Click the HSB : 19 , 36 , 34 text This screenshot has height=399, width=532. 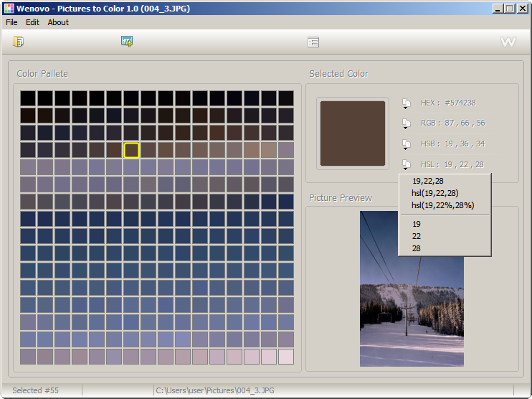[453, 144]
